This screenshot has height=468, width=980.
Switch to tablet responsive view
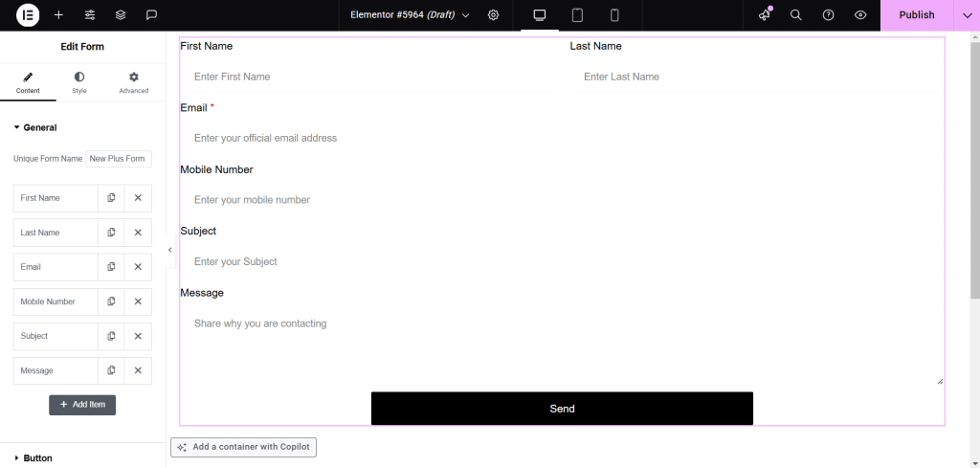pyautogui.click(x=577, y=15)
